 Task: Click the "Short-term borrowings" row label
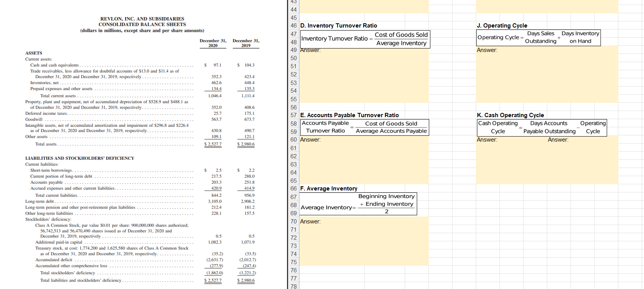click(51, 170)
